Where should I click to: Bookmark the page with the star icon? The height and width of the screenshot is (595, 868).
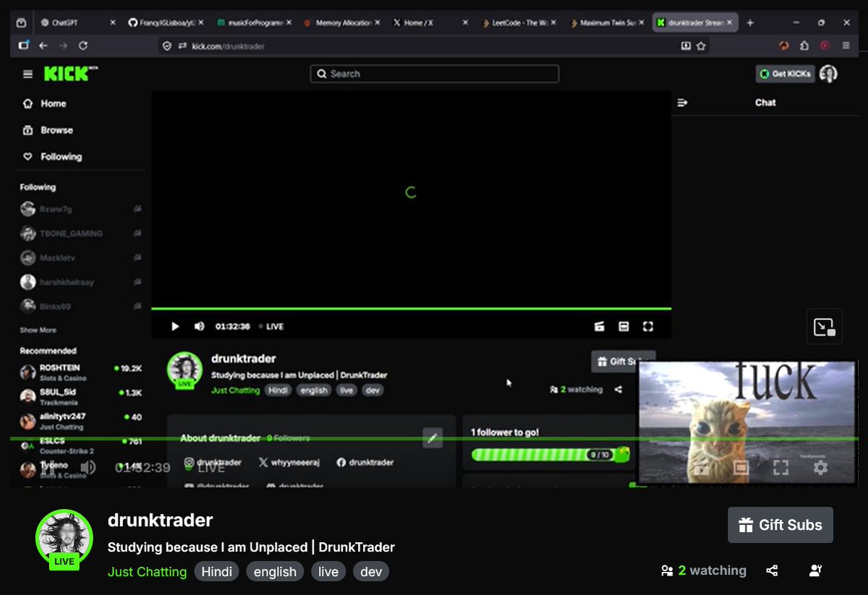coord(701,46)
